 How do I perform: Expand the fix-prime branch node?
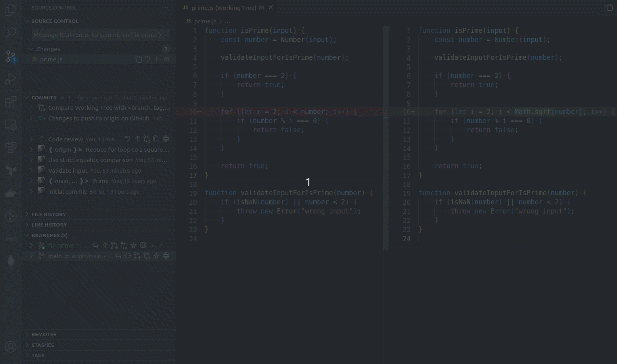tap(31, 246)
